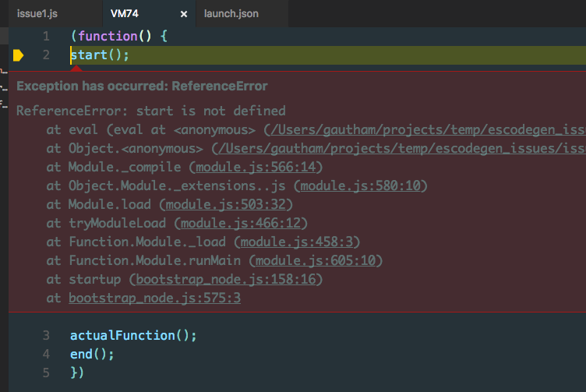Open module.js:605:10 stack link
Screen dimensions: 586x392
tap(316, 260)
